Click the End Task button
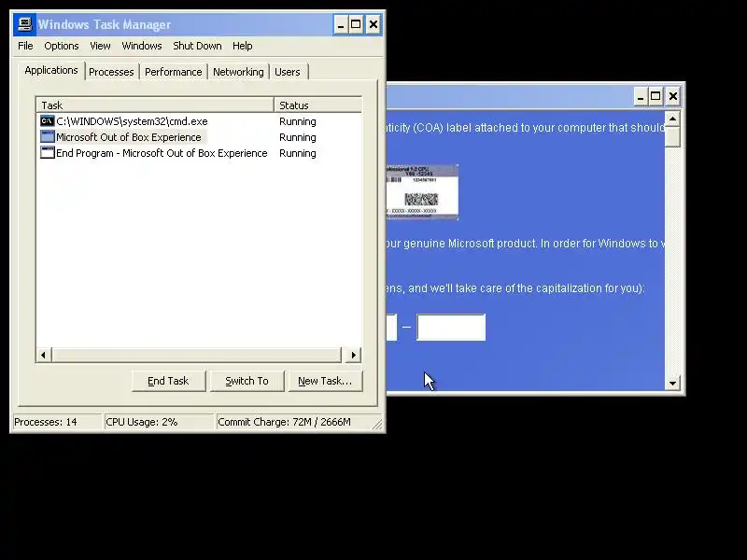The image size is (747, 560). 168,381
